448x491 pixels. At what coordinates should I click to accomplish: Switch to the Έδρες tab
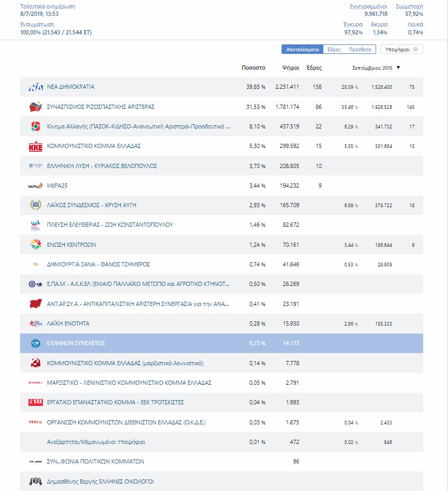coord(334,50)
